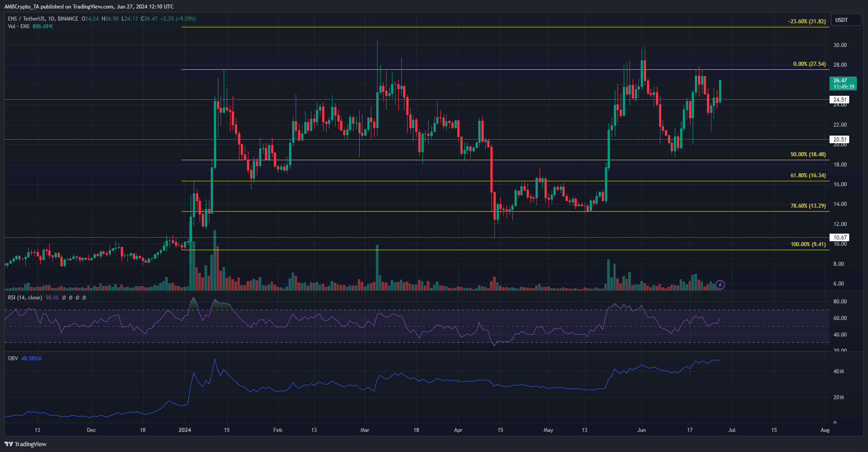Select the 50.00% (18.48) Fibonacci label
The image size is (868, 452).
tap(808, 154)
